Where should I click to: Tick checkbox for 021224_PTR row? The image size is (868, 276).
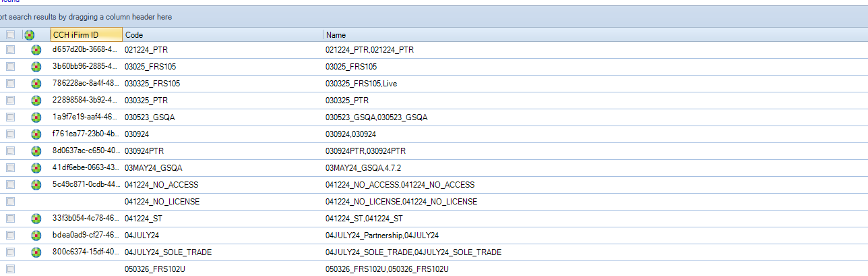10,50
